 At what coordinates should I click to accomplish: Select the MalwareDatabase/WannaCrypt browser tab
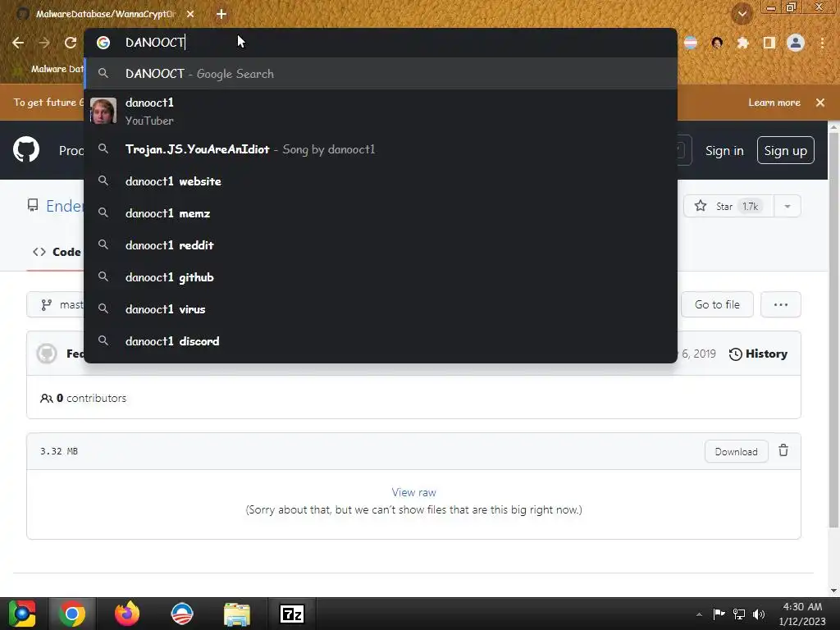(x=106, y=14)
